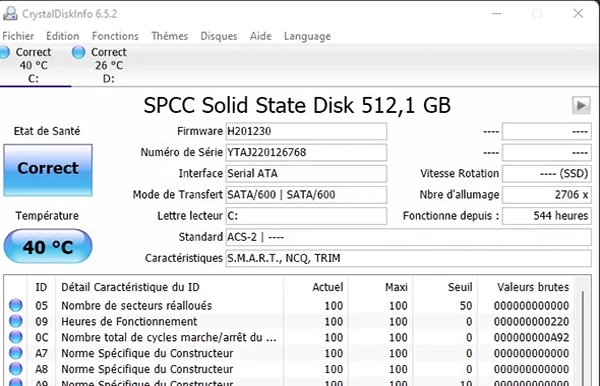Viewport: 600px width, 386px height.
Task: Close the CrystalDiskInfo window
Action: 578,14
